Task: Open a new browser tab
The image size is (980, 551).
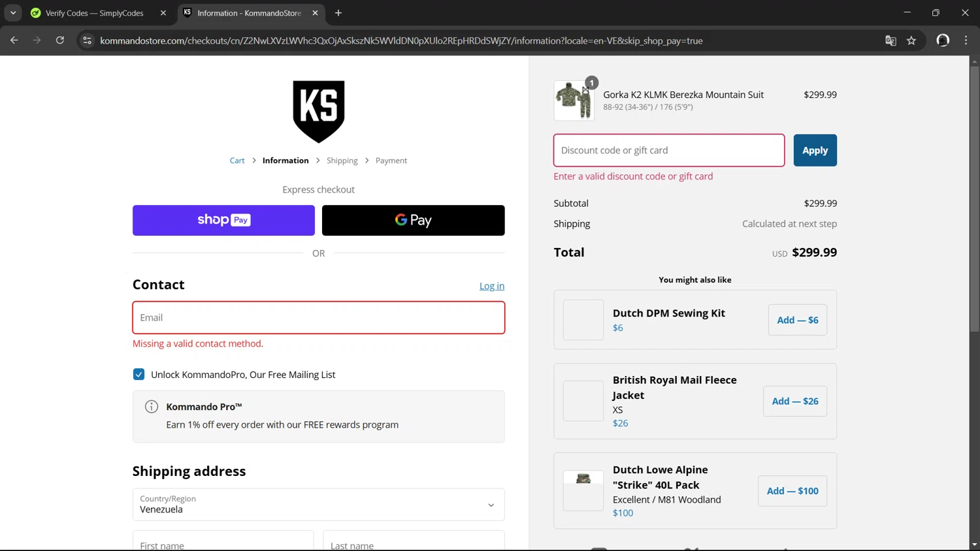Action: [x=338, y=13]
